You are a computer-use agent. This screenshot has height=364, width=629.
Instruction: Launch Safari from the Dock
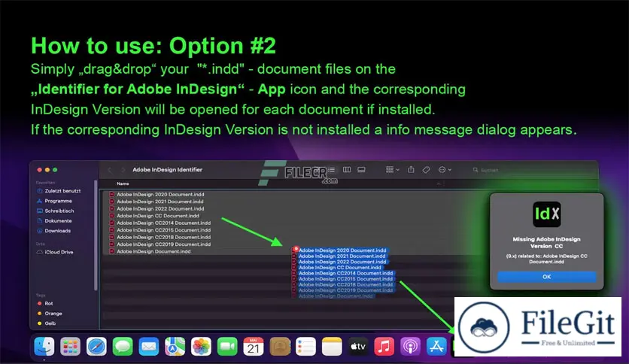coord(96,347)
